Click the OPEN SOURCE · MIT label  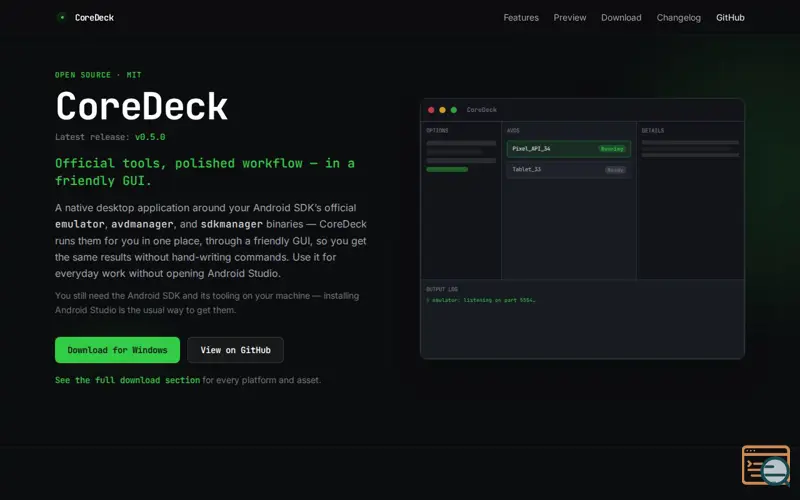tap(98, 75)
